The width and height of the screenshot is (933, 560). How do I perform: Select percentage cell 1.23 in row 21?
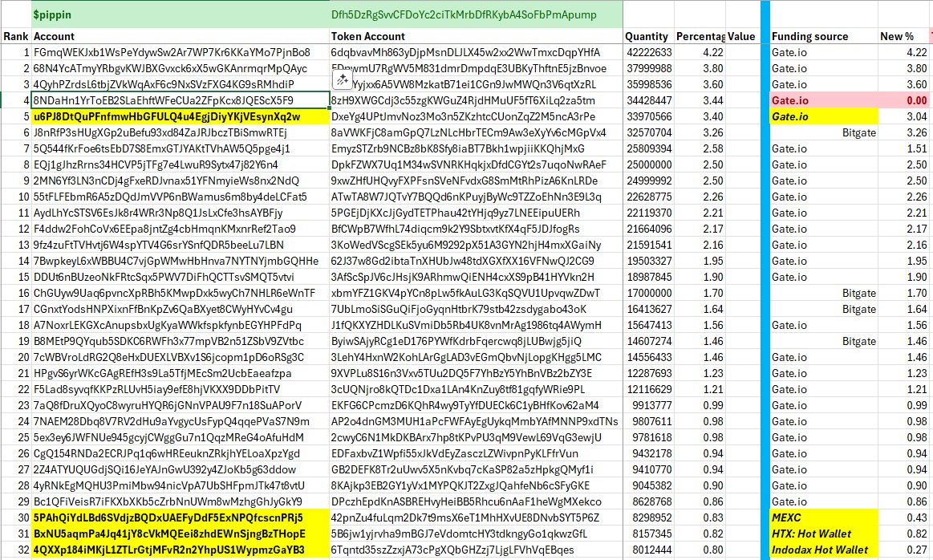(x=700, y=374)
